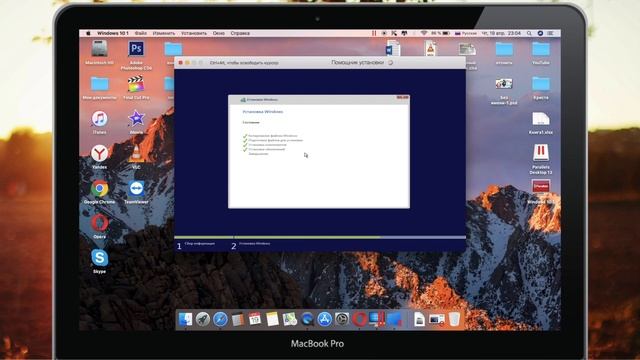The height and width of the screenshot is (360, 640).
Task: Open the Word document on desktop
Action: pyautogui.click(x=393, y=49)
